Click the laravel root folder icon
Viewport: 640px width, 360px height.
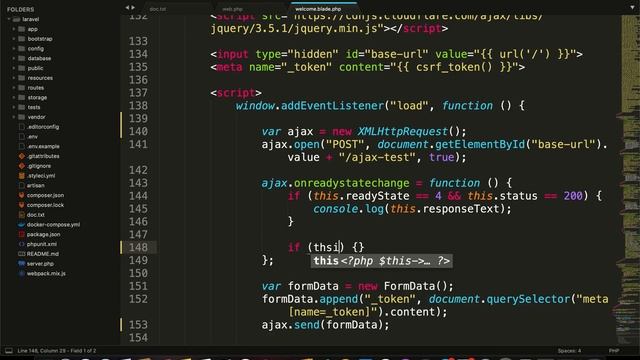[x=16, y=19]
